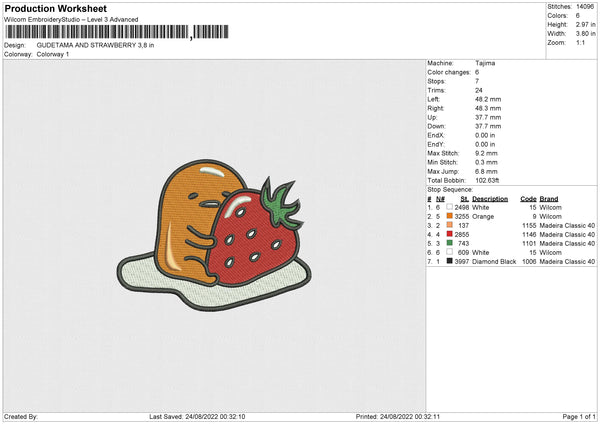Click the machine value 'Tajima'
This screenshot has height=424, width=600.
coord(485,63)
